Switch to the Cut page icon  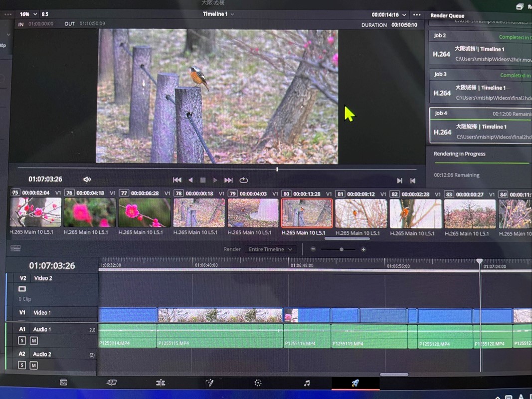click(112, 383)
